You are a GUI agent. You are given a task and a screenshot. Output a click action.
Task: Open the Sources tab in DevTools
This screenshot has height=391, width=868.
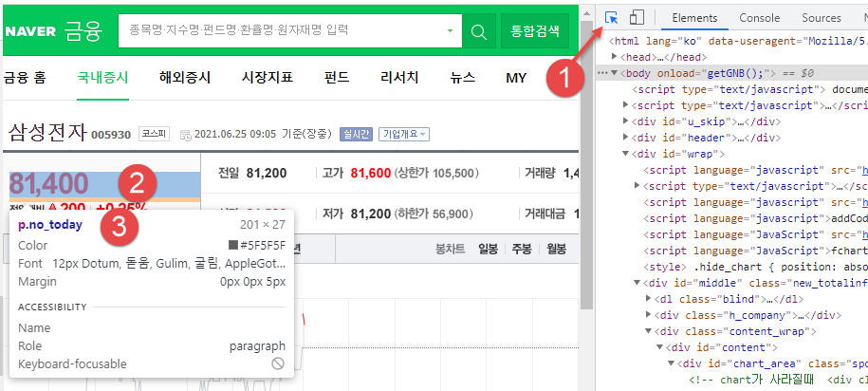pos(822,18)
